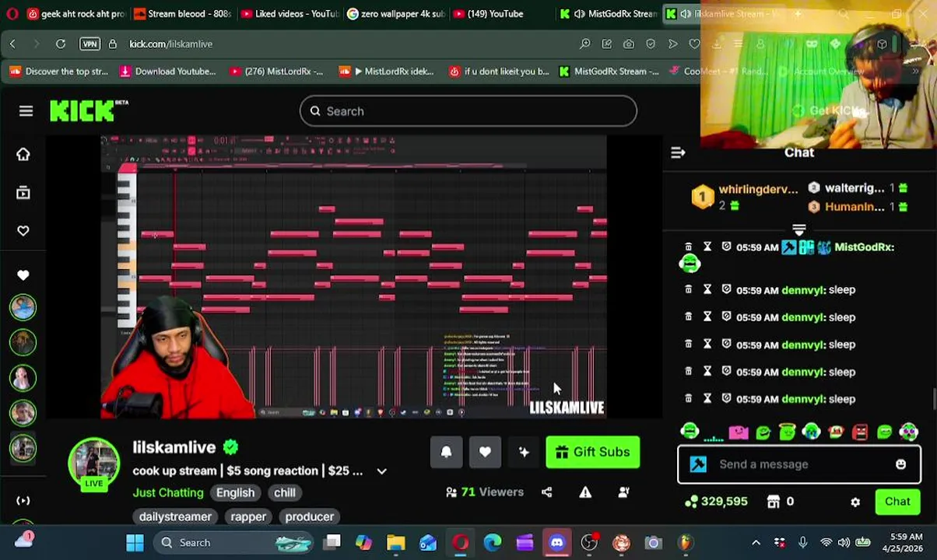Open Download Youtube bookmark
The width and height of the screenshot is (937, 560).
point(167,72)
